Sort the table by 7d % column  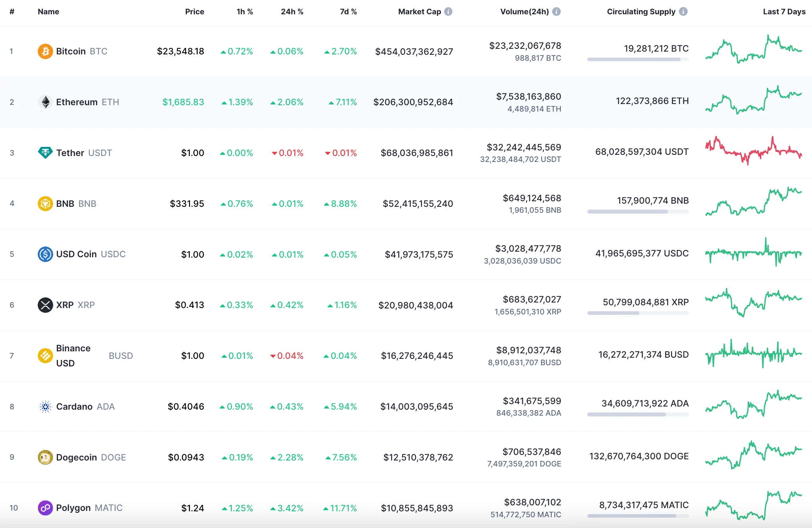(348, 12)
